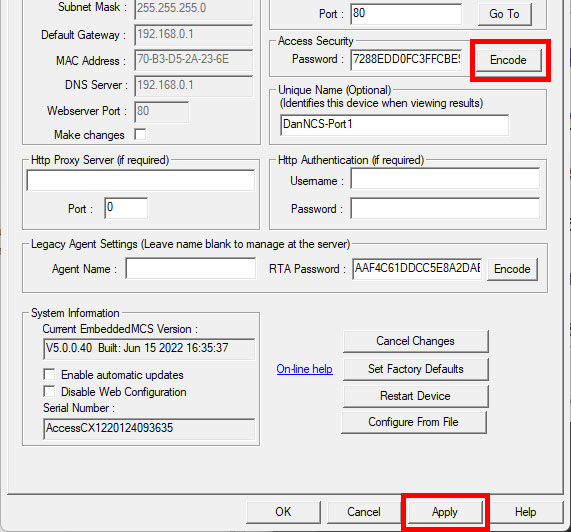571x532 pixels.
Task: Click the Http Authentication Password field
Action: point(445,208)
